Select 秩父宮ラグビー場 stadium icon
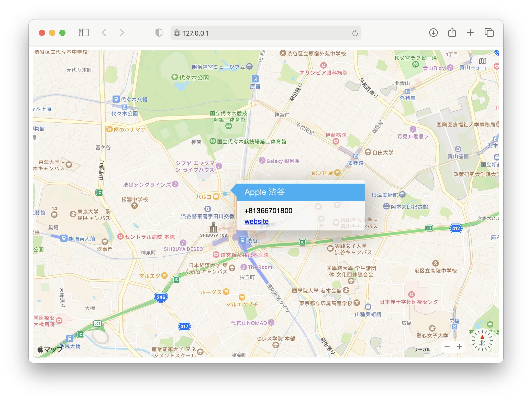The width and height of the screenshot is (532, 401). (415, 64)
